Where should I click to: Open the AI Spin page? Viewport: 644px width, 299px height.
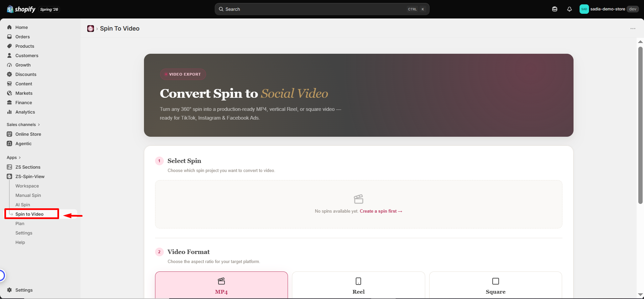(x=22, y=205)
